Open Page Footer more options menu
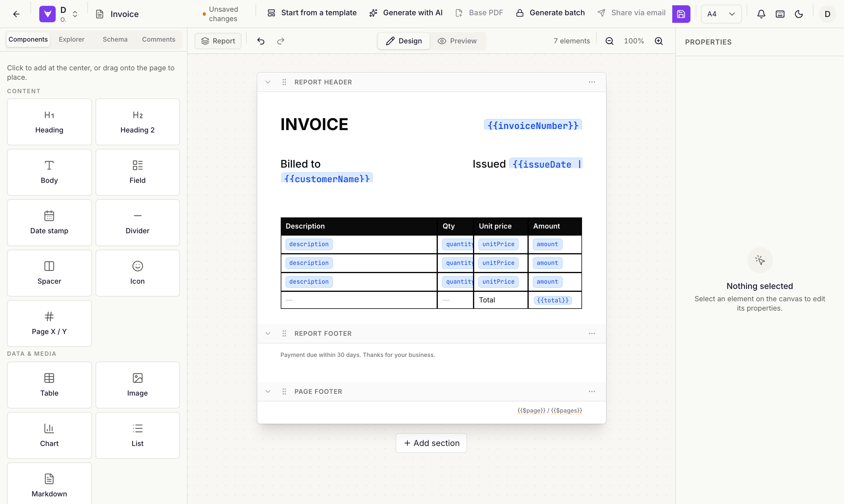 (x=592, y=391)
